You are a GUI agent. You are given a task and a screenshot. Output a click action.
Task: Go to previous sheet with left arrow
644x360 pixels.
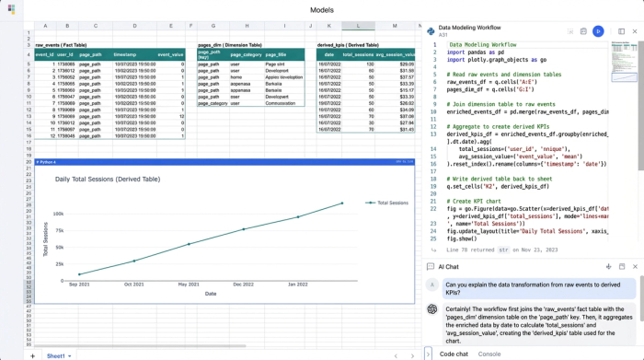(x=396, y=356)
